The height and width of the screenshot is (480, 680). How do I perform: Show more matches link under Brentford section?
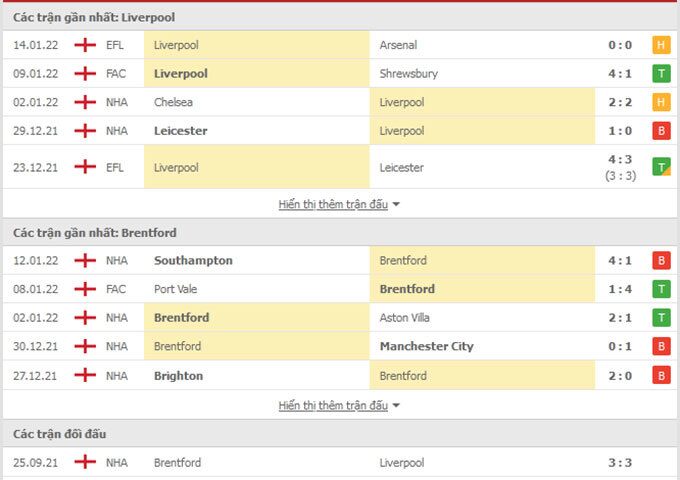pos(333,406)
